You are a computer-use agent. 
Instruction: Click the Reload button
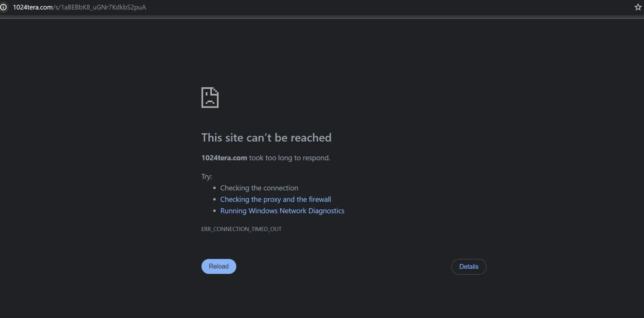click(x=219, y=266)
